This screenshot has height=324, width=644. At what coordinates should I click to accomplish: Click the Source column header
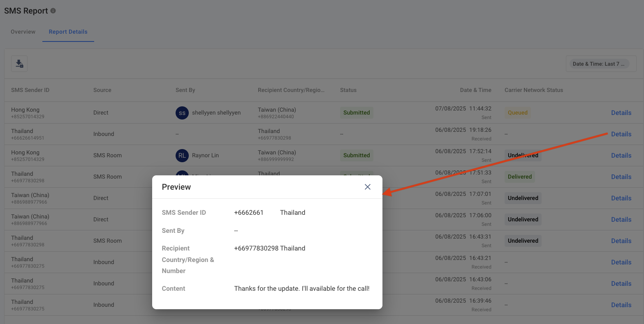(x=102, y=90)
